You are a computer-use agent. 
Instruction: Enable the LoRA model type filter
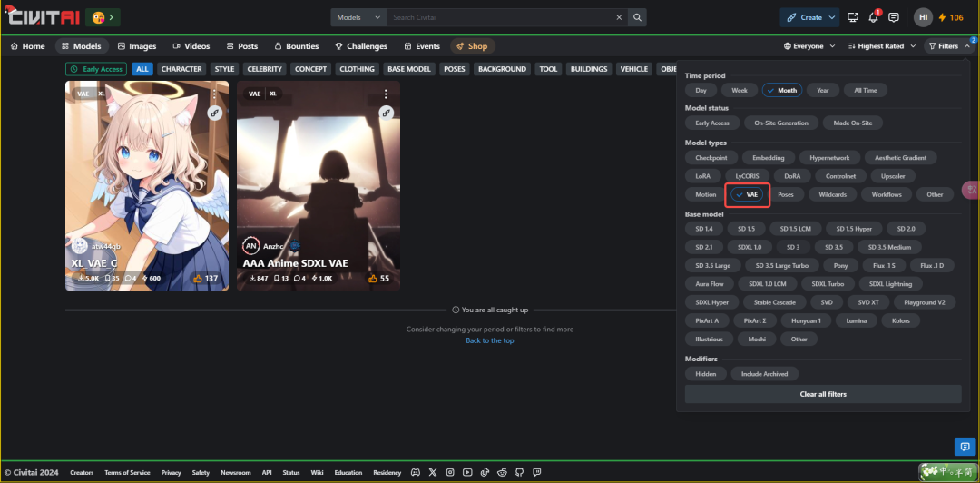pos(703,176)
